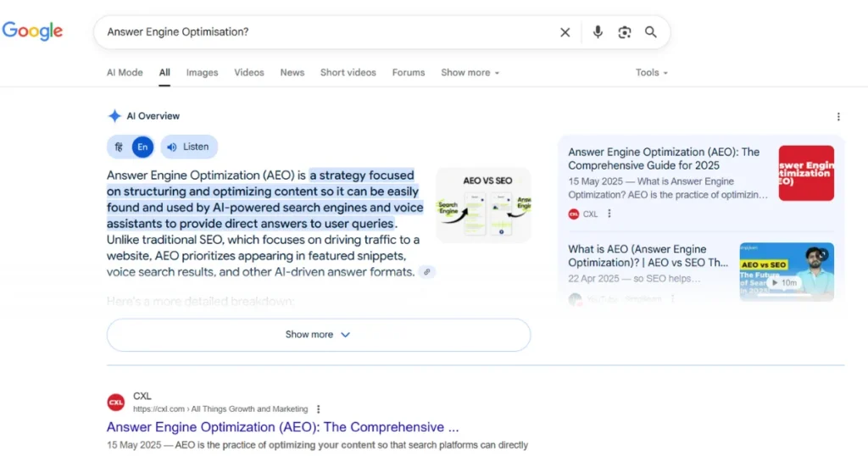
Task: Select the All results tab
Action: [164, 73]
